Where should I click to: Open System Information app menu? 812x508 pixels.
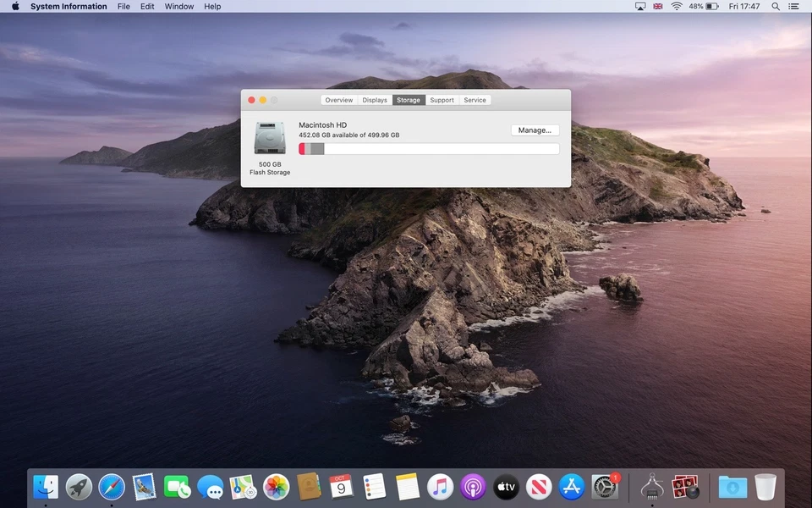pyautogui.click(x=69, y=6)
